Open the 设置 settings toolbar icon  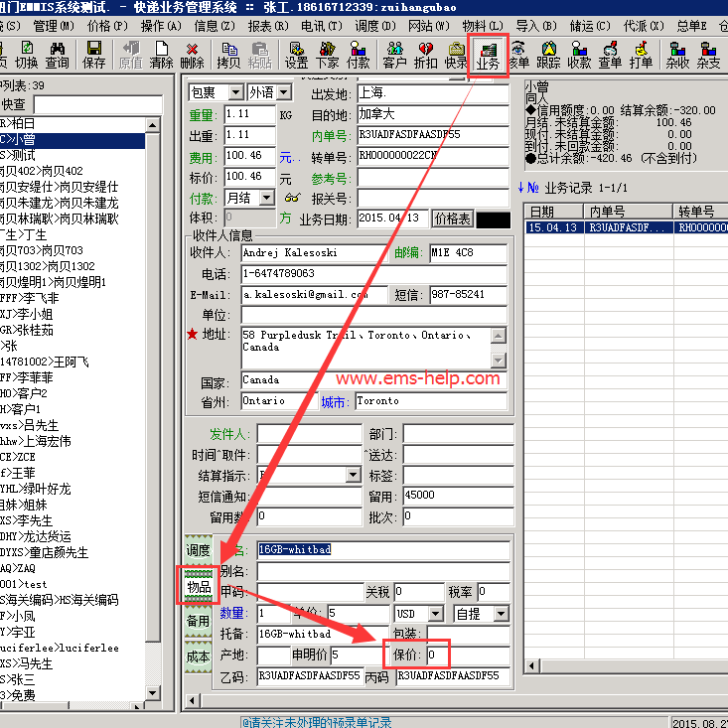coord(297,55)
